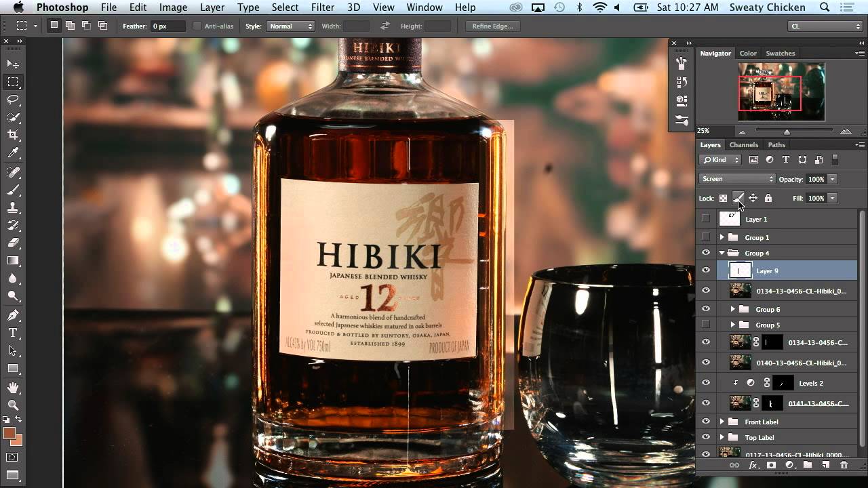Click Intersect with selection mode icon
This screenshot has height=488, width=868.
pyautogui.click(x=102, y=26)
